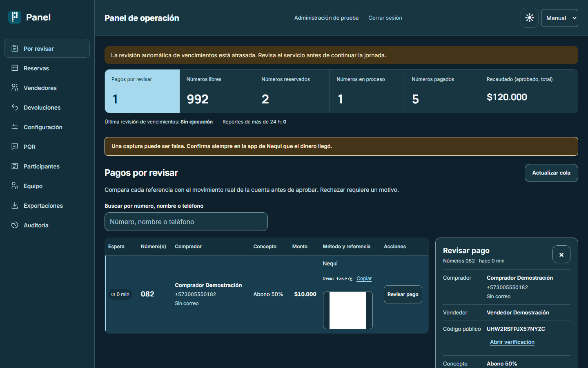The image size is (588, 368).
Task: Select the Números reservados stat card
Action: click(x=292, y=91)
